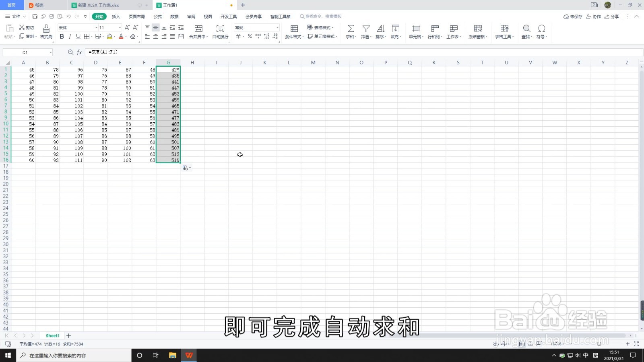Image resolution: width=644 pixels, height=362 pixels.
Task: Click inside the formula bar
Action: (x=161, y=52)
